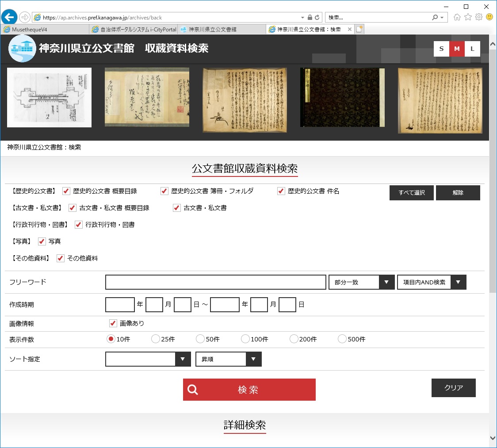The height and width of the screenshot is (448, 497).
Task: Click the page vertical scrollbar thumb
Action: click(x=493, y=171)
